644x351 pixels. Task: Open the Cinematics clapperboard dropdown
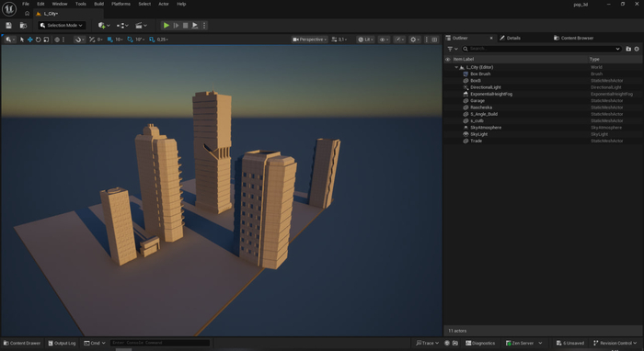[x=141, y=26]
